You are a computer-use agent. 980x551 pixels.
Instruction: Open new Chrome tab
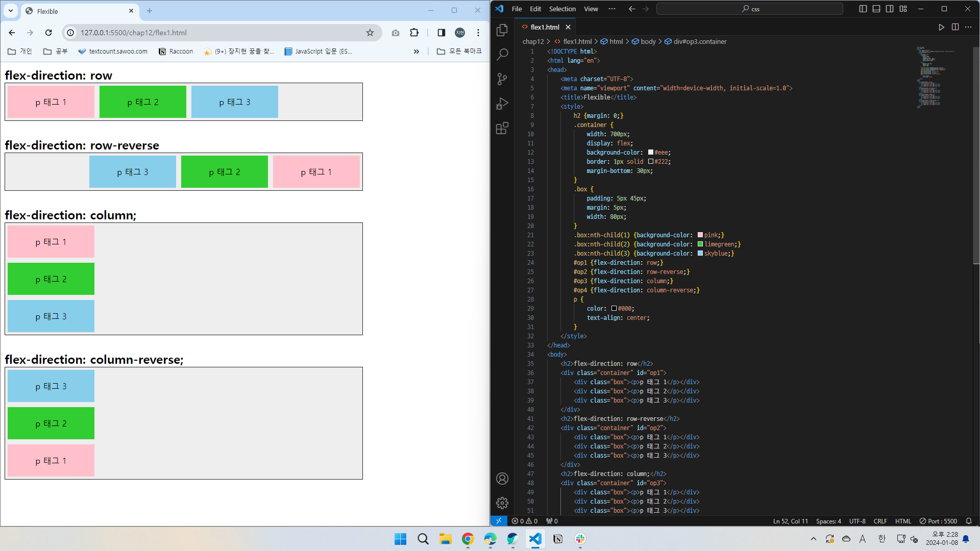click(x=150, y=11)
